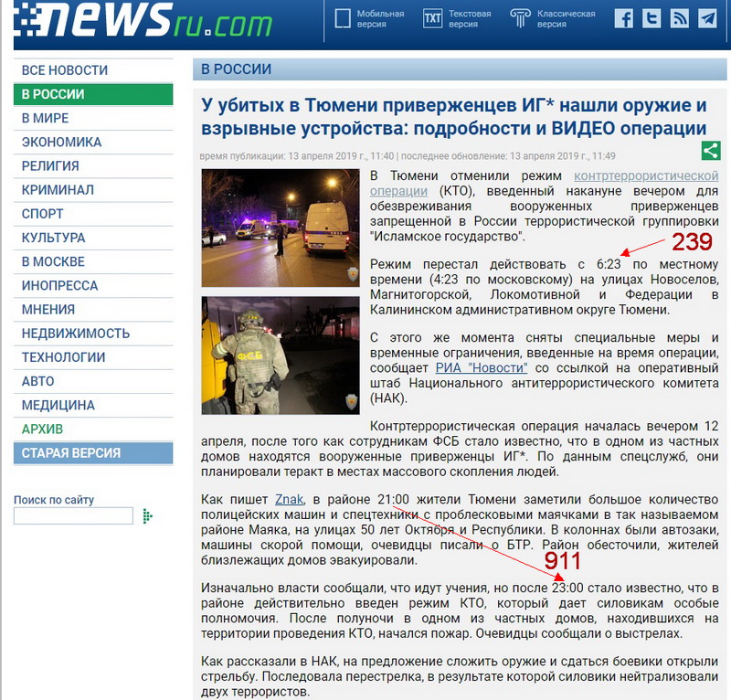
Task: Go to СПОРТ section
Action: point(93,214)
